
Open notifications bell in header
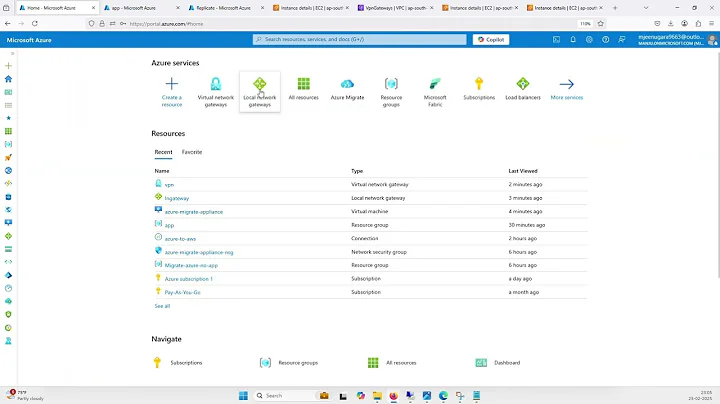pyautogui.click(x=573, y=39)
